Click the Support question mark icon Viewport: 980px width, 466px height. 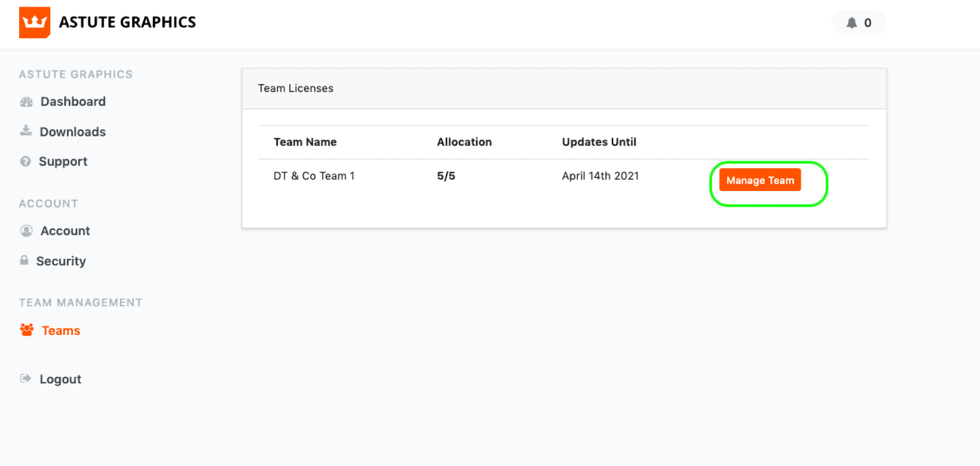pyautogui.click(x=26, y=161)
